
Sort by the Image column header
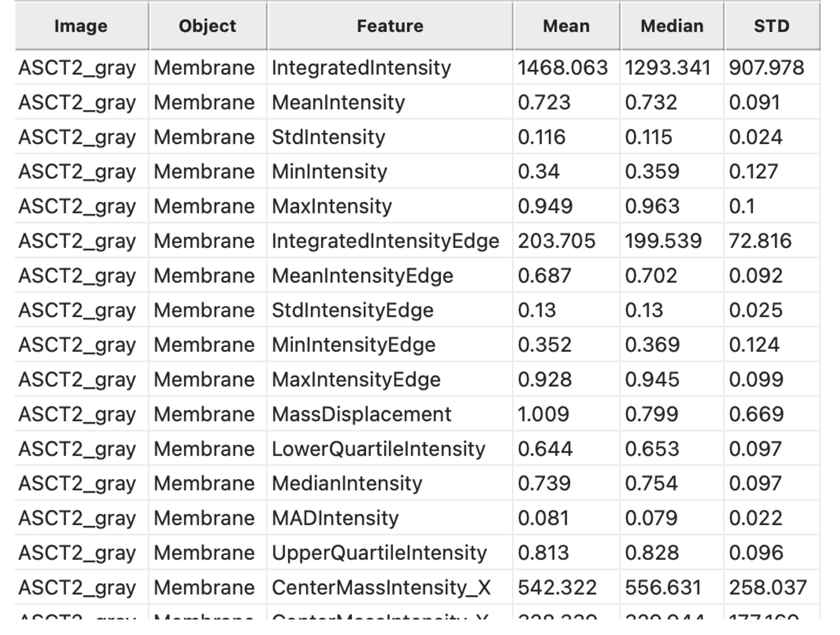(81, 26)
